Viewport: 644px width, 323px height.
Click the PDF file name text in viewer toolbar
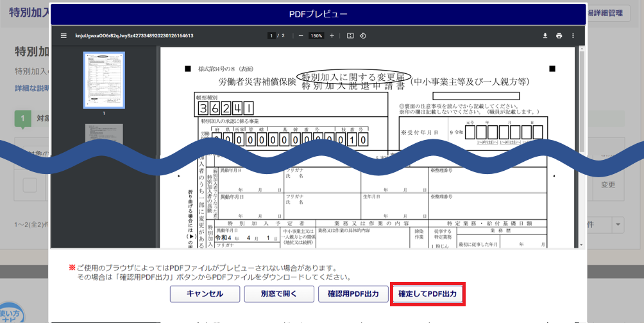click(x=134, y=36)
